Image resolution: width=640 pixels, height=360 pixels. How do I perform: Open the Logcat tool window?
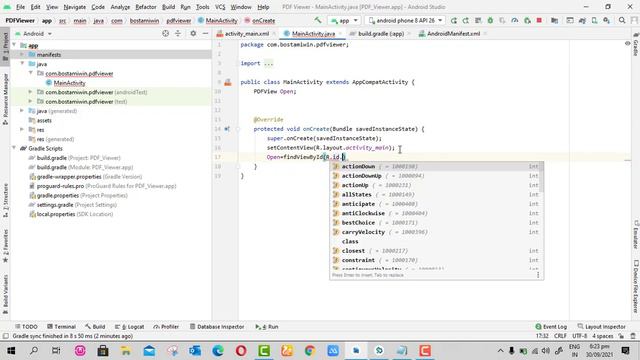129,327
